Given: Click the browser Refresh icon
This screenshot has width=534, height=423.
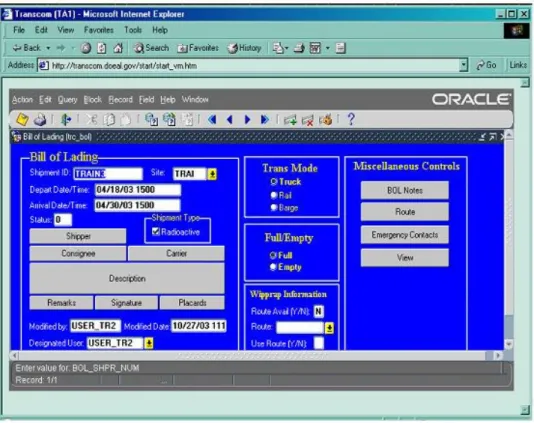Looking at the screenshot, I should [102, 48].
